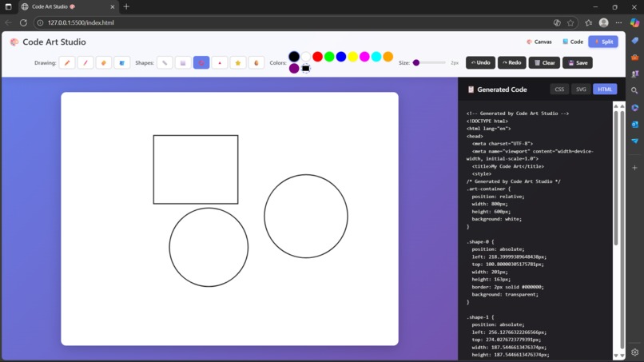Add this page to favorites star
The image size is (644, 362).
pyautogui.click(x=570, y=22)
